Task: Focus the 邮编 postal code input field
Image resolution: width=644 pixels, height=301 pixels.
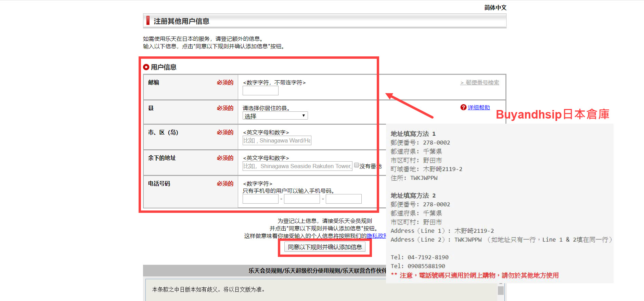Action: click(260, 91)
